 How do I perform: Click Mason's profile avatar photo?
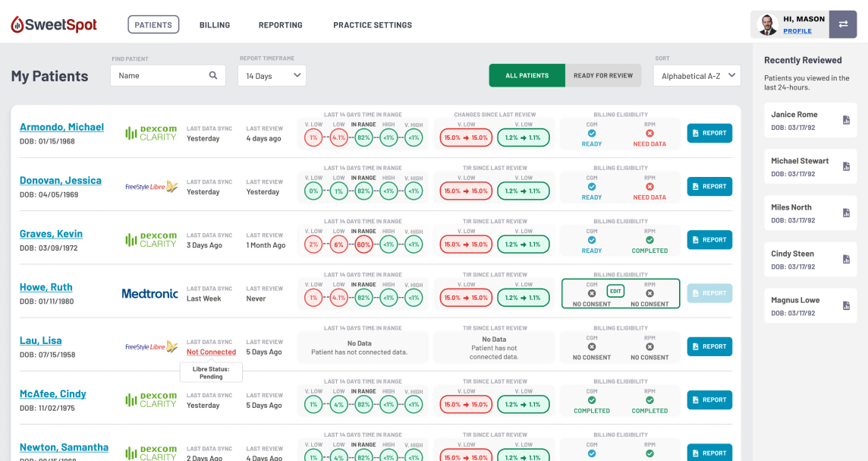[x=768, y=25]
